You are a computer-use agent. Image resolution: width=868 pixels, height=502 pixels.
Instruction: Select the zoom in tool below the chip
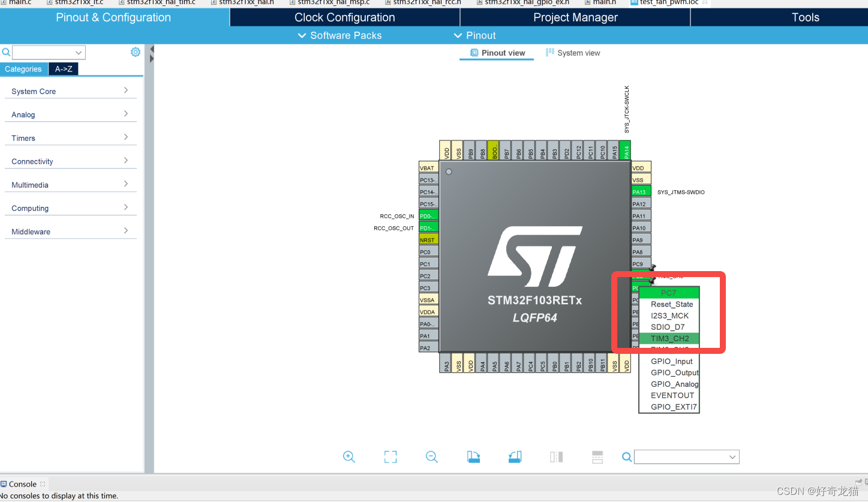(x=349, y=456)
